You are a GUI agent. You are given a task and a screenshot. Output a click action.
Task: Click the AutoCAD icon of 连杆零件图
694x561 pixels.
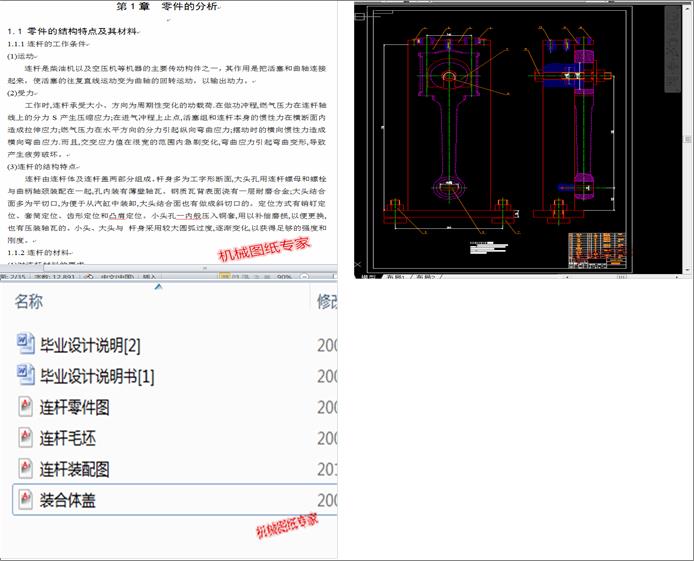coord(26,407)
